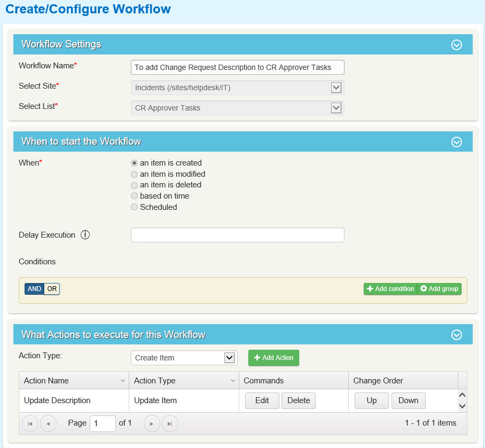
Task: Click the Delay Execution info icon
Action: point(85,235)
